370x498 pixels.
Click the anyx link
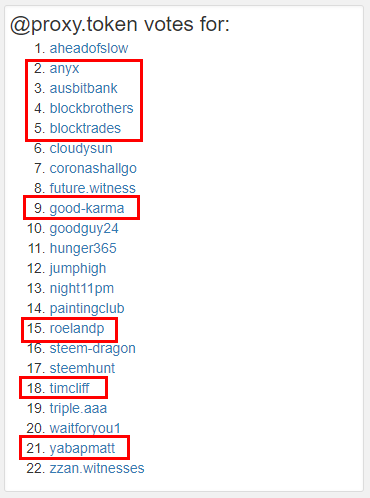[x=64, y=69]
